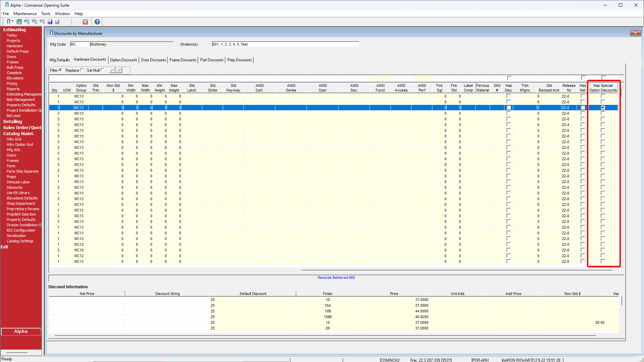Image resolution: width=644 pixels, height=362 pixels.
Task: Click the eraser clear filter icon
Action: pos(119,70)
